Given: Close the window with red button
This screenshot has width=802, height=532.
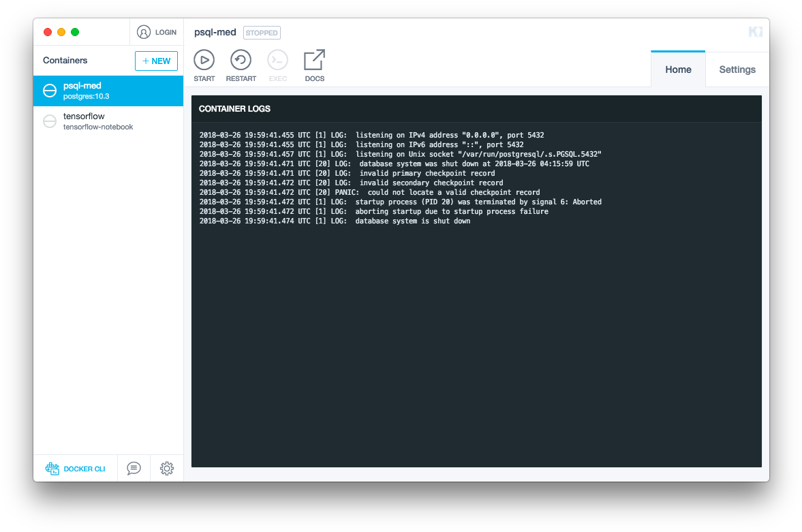Looking at the screenshot, I should coord(48,32).
